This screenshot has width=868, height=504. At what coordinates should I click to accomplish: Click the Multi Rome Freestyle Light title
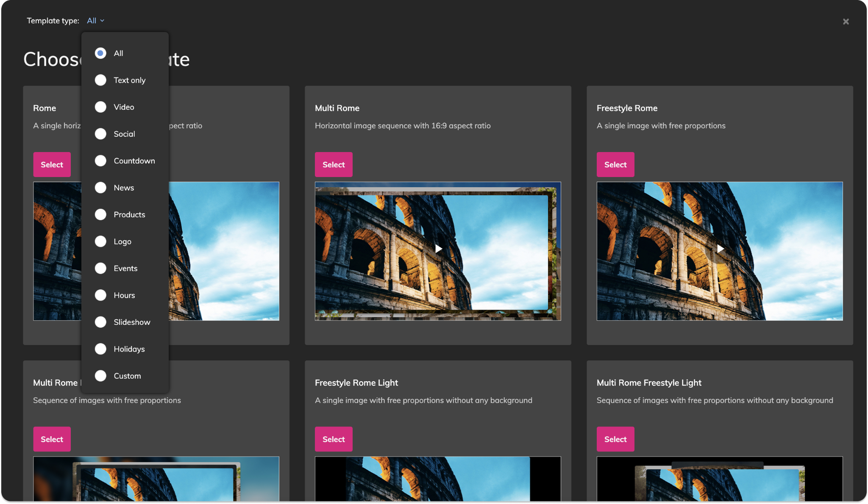(x=649, y=382)
